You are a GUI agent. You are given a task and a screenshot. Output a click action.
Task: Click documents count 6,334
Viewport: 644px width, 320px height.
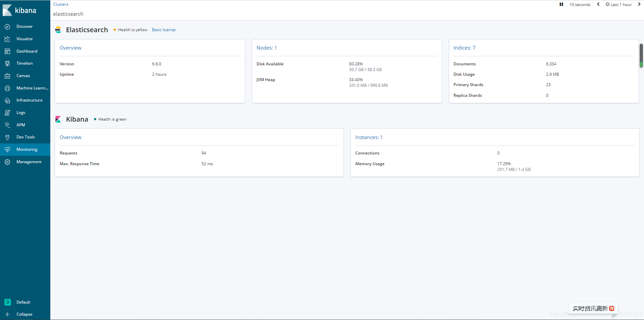pos(551,64)
